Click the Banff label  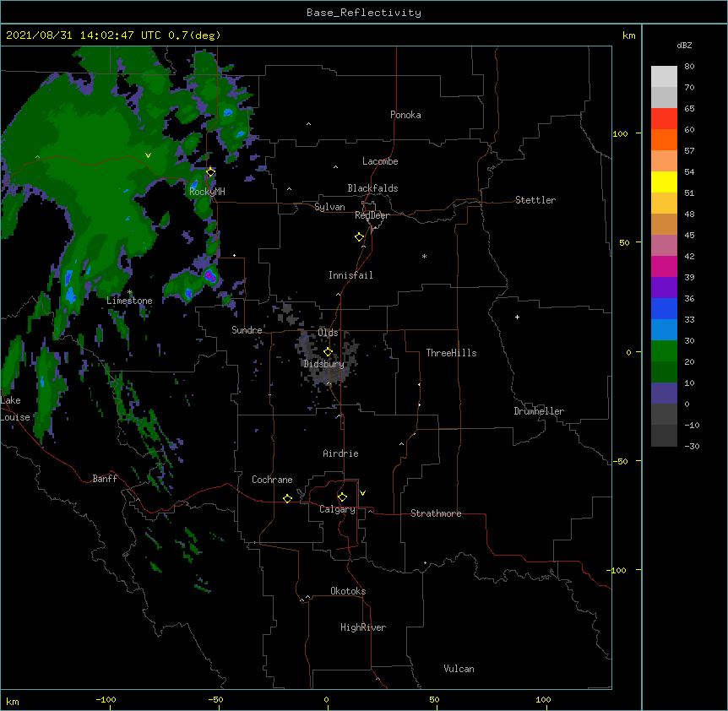pos(105,479)
